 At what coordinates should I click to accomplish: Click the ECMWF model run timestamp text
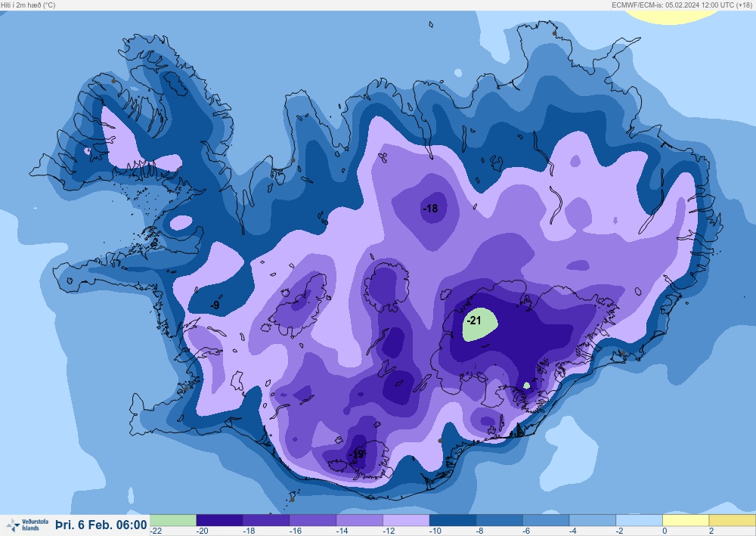[x=683, y=5]
